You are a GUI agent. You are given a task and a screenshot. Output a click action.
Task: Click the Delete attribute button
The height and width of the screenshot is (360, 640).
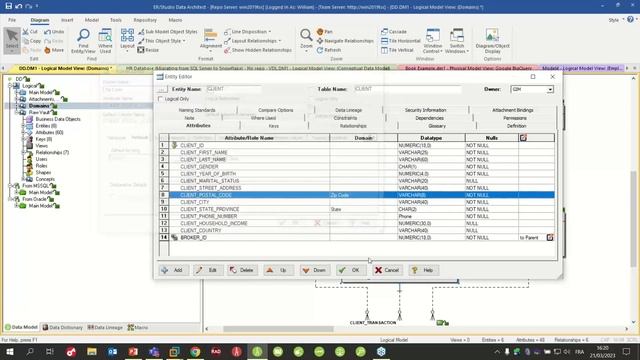242,270
